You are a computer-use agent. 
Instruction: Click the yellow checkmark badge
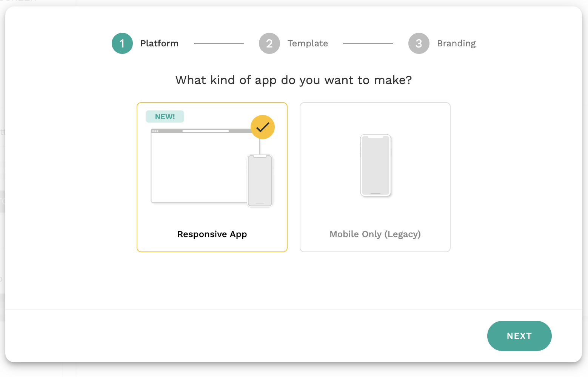[263, 127]
